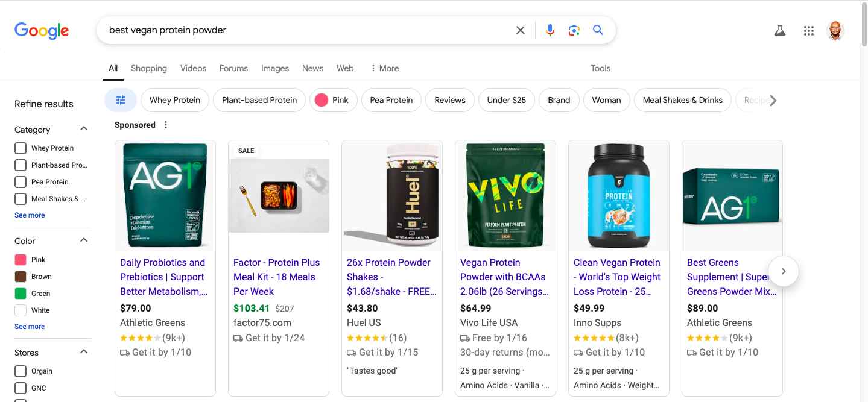Open the Vegan Protein Powder with BCAAs link
Viewport: 868px width, 402px height.
502,277
